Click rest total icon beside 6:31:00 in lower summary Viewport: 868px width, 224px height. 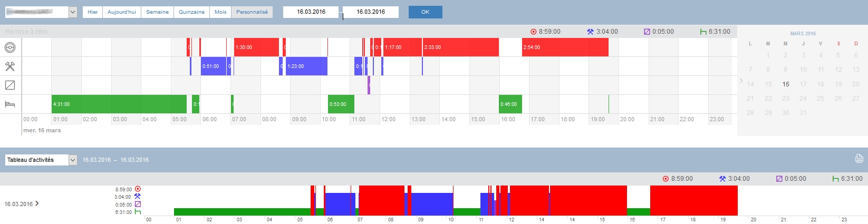835,179
